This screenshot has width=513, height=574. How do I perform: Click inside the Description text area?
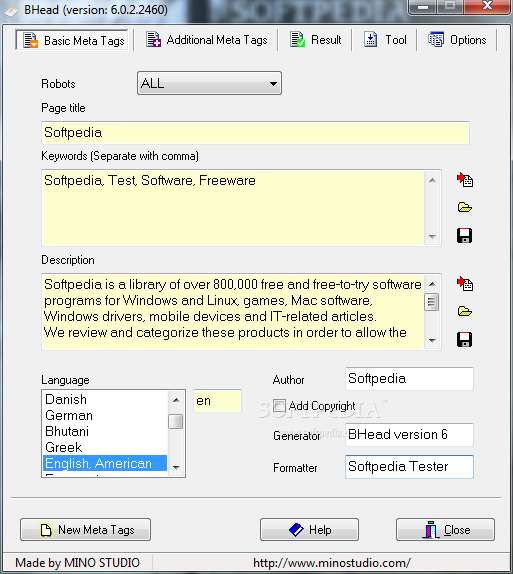click(233, 312)
